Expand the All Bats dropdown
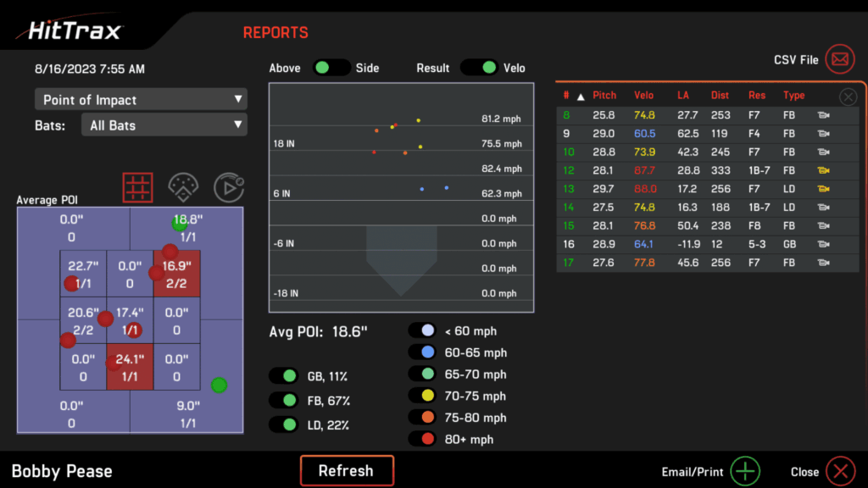The height and width of the screenshot is (488, 868). pyautogui.click(x=164, y=125)
